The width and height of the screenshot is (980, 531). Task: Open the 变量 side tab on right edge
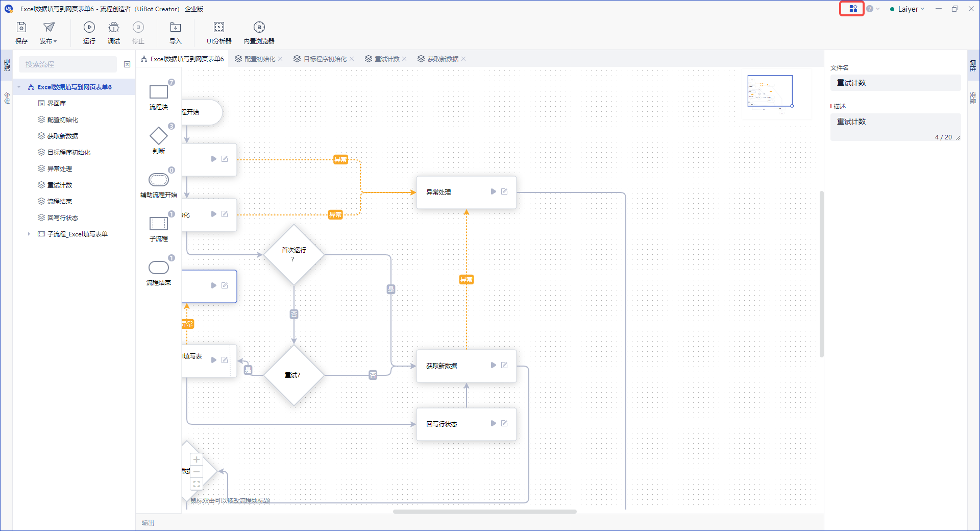pos(973,98)
